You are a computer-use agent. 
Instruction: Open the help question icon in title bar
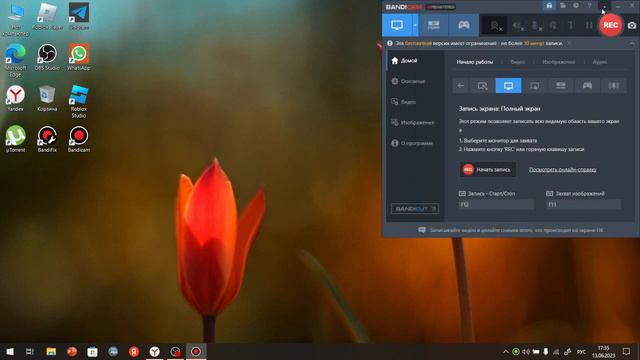point(589,6)
